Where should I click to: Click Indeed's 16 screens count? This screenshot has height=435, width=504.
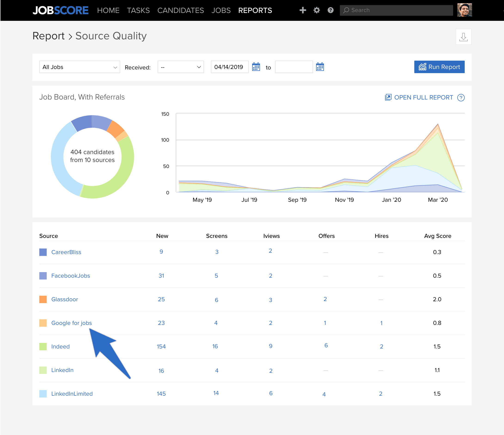(x=215, y=346)
